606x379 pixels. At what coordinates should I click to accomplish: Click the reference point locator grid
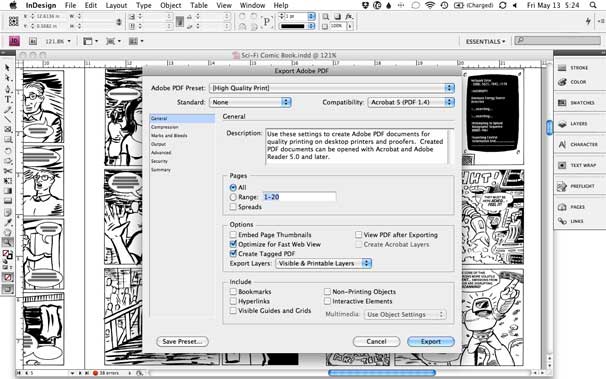(13, 21)
